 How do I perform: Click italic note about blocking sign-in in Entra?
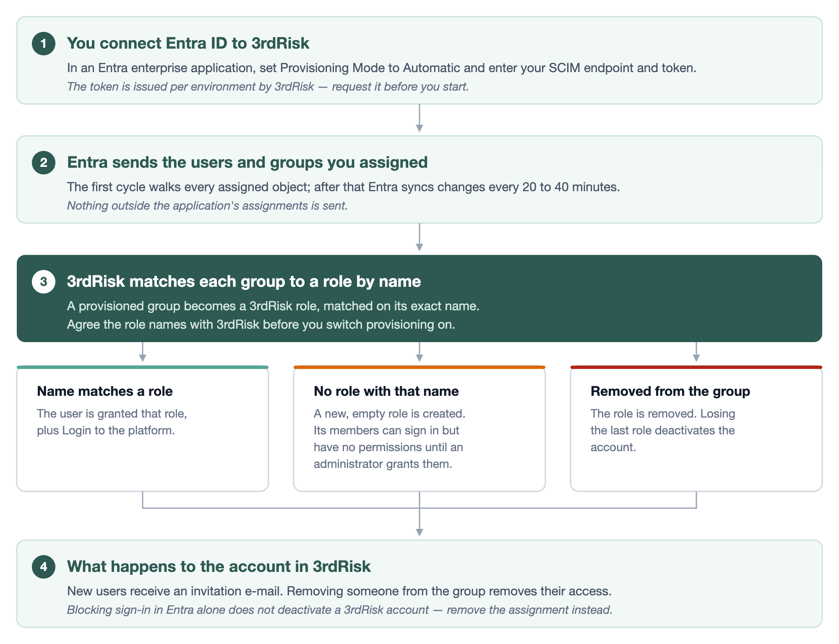[x=340, y=610]
